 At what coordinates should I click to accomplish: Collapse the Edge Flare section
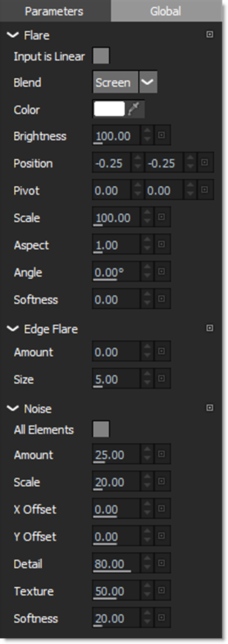pyautogui.click(x=13, y=329)
